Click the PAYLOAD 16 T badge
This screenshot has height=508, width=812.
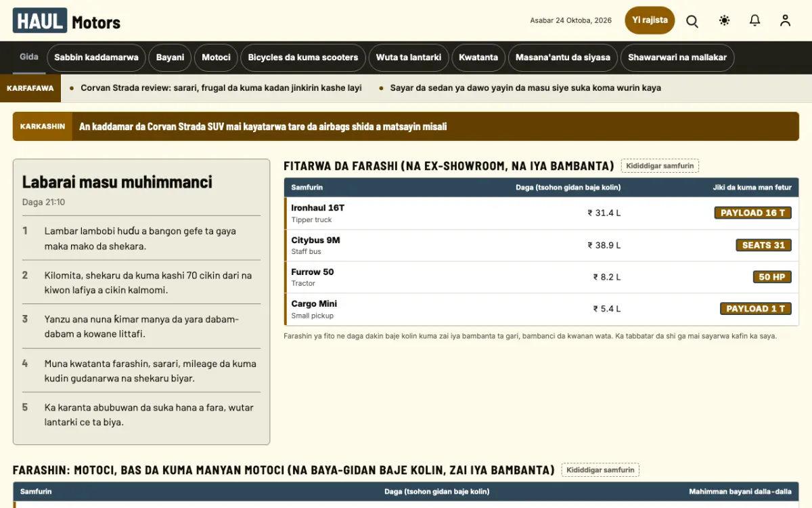[752, 213]
